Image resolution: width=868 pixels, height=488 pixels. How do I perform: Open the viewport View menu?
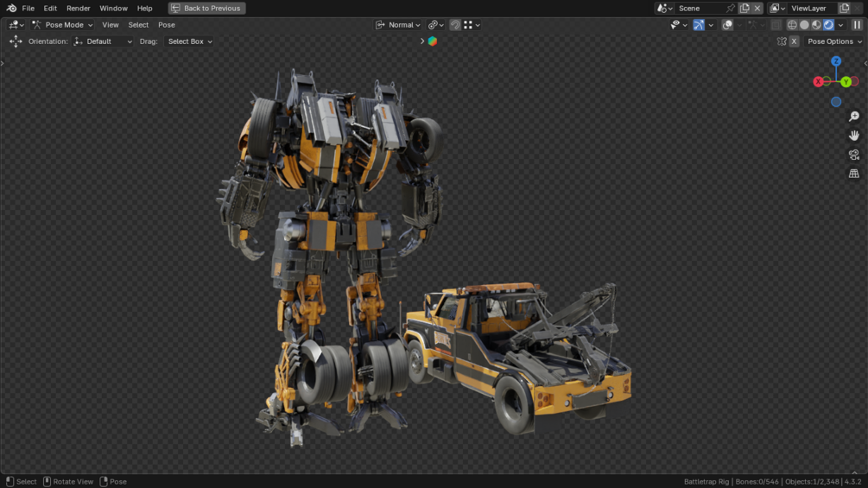point(111,25)
